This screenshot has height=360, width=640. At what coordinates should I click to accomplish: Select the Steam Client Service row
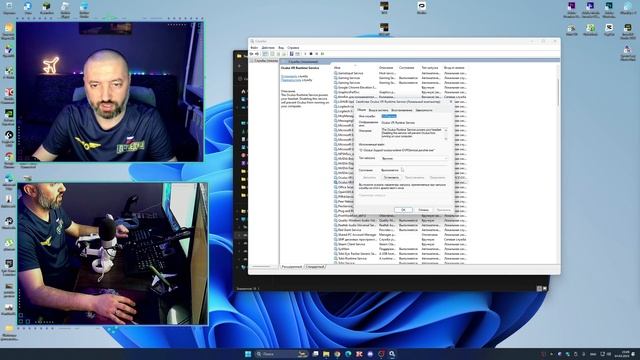[x=400, y=244]
